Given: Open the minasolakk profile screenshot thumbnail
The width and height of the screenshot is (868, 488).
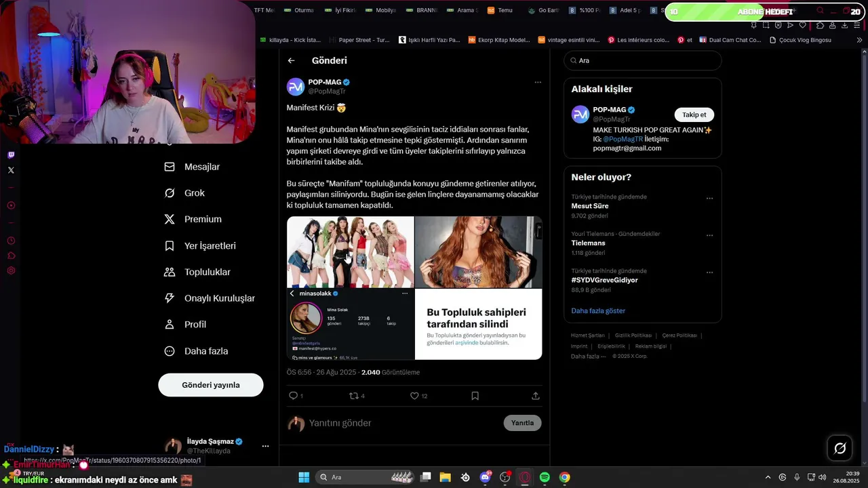Looking at the screenshot, I should [x=351, y=324].
